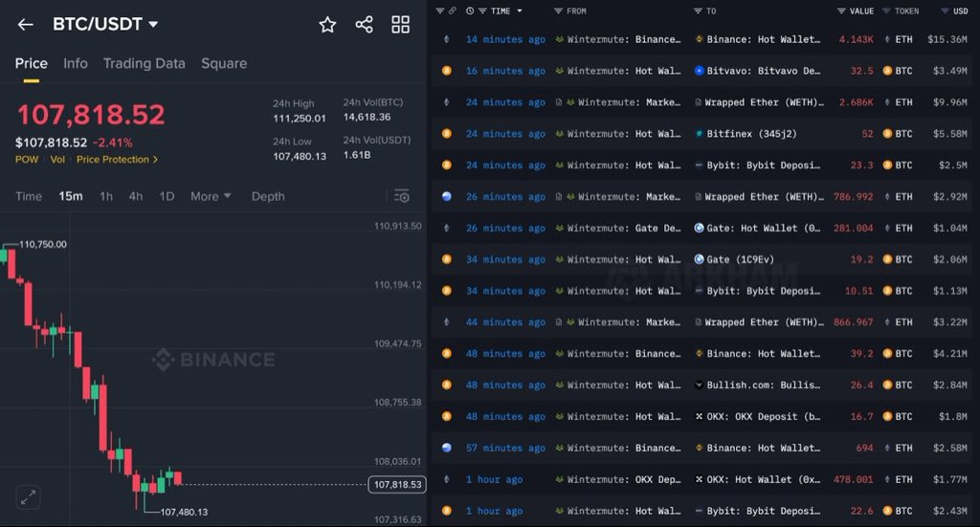The width and height of the screenshot is (980, 527).
Task: Click the 107,818.53 current price marker
Action: (x=396, y=485)
